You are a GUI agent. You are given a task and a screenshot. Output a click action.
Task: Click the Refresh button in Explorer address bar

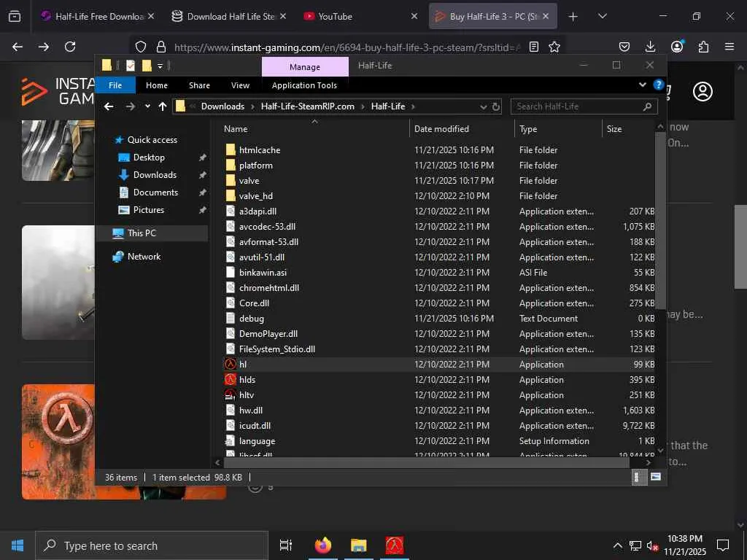(496, 106)
